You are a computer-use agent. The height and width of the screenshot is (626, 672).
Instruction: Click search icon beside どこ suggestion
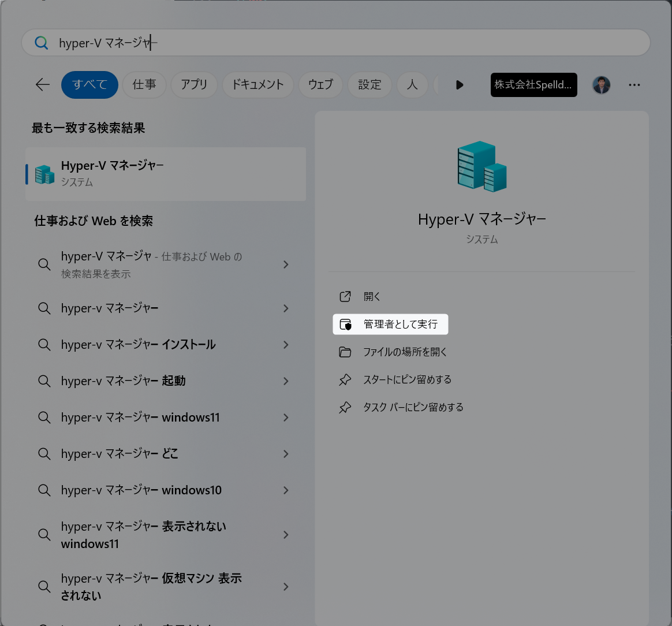(44, 454)
